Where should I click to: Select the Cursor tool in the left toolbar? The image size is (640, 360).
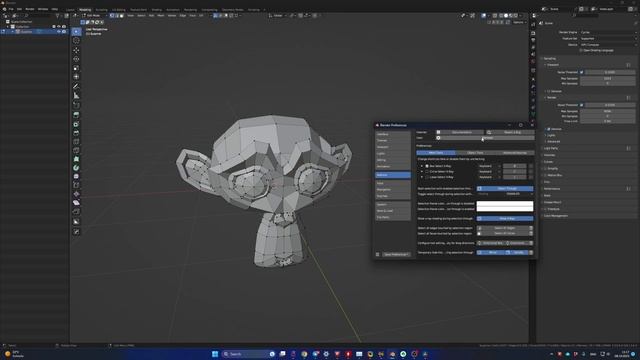(x=76, y=40)
